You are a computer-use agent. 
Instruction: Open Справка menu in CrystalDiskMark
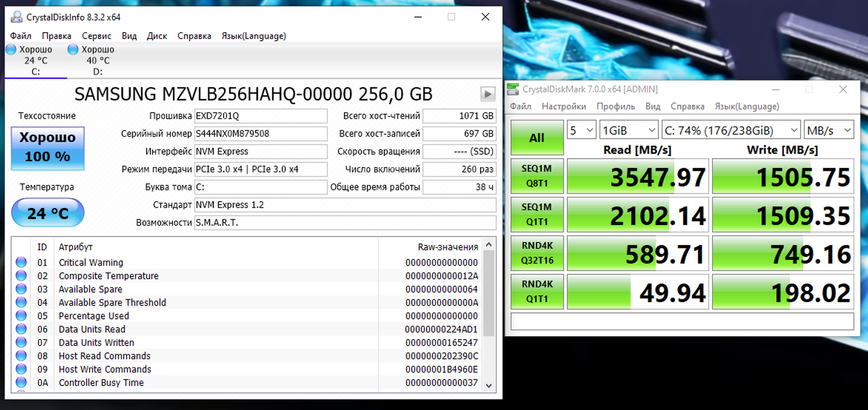click(x=688, y=106)
